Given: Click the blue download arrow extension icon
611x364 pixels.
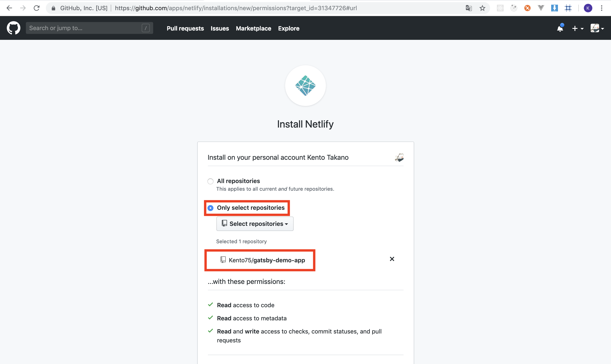Looking at the screenshot, I should (x=554, y=8).
